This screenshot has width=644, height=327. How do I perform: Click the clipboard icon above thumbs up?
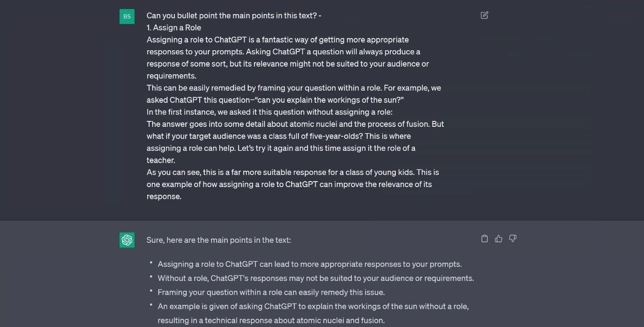pos(484,238)
